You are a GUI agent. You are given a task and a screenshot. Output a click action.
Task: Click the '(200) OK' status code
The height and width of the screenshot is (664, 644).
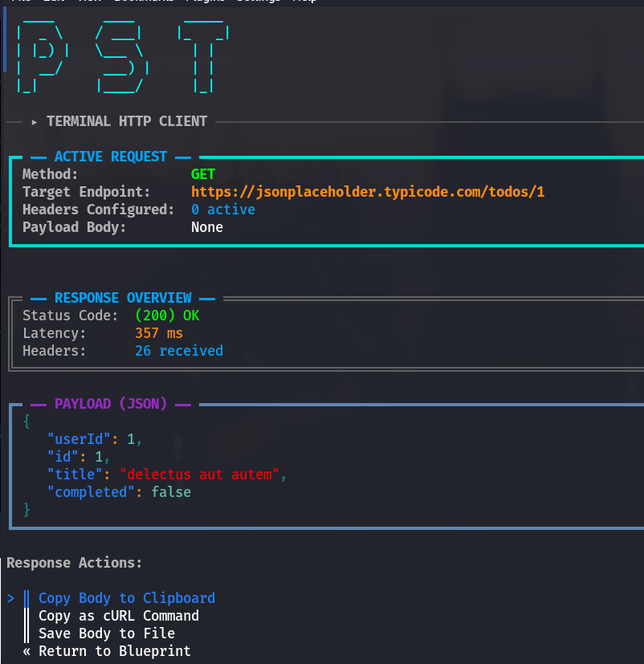coord(167,316)
